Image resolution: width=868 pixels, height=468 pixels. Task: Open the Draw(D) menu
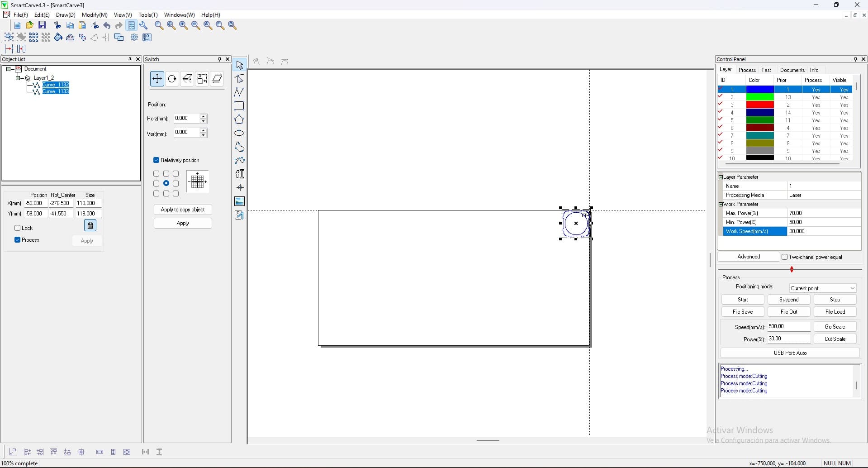click(66, 15)
